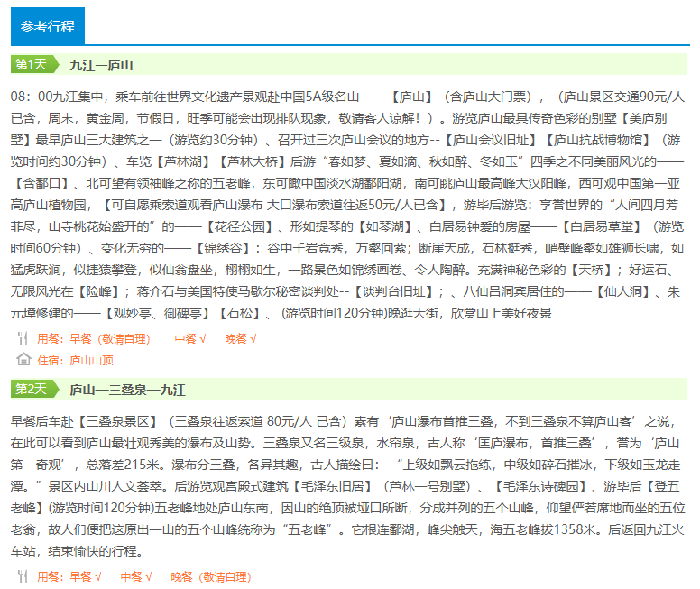Click the text 08：00九江集中

pyautogui.click(x=57, y=97)
